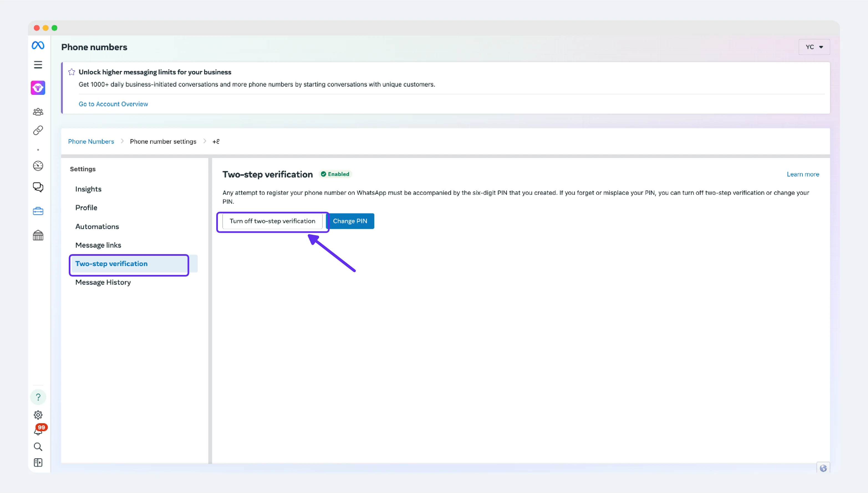Toggle the sidebar panel layout icon
This screenshot has height=493, width=868.
click(38, 463)
